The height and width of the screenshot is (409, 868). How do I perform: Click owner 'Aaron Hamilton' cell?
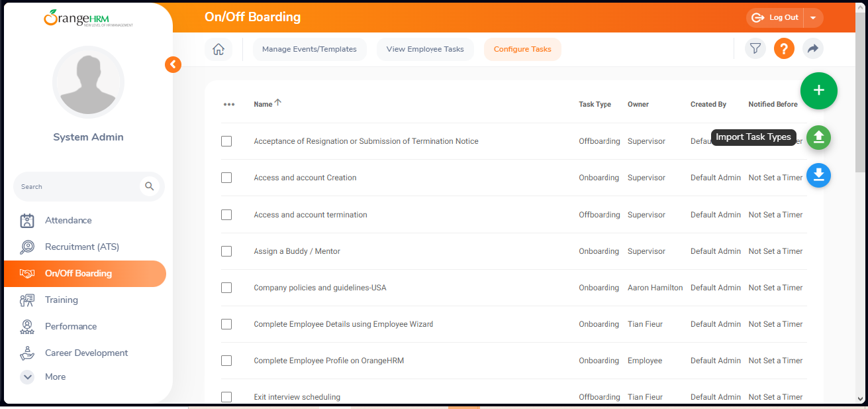tap(655, 288)
